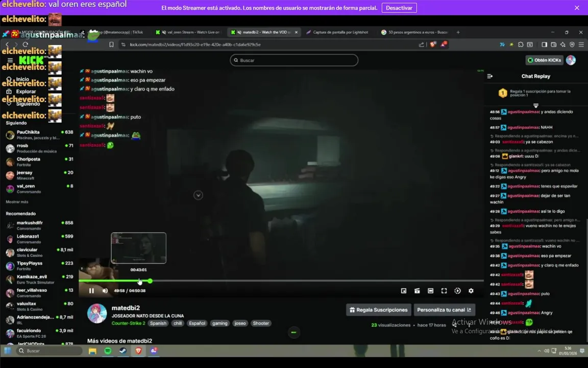Switch to 50 pesos argentinos a euros tab

point(414,32)
